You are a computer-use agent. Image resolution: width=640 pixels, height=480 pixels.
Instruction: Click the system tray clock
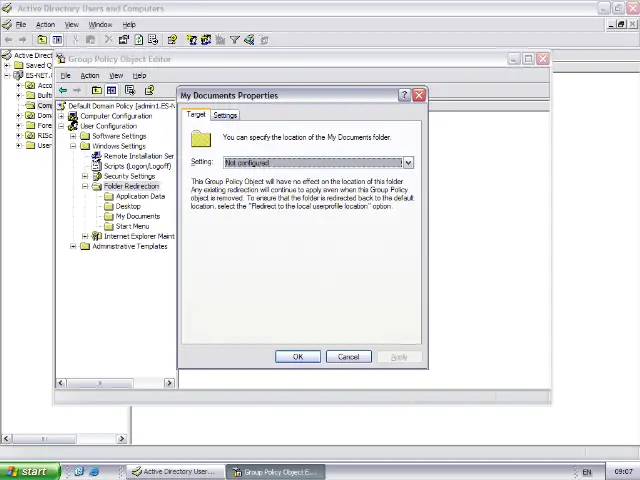pos(623,471)
